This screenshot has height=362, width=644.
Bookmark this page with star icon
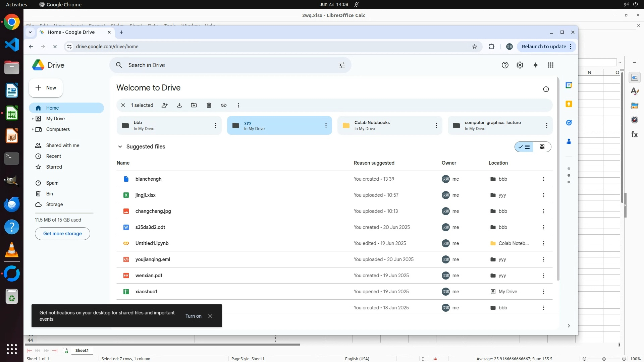(475, 47)
